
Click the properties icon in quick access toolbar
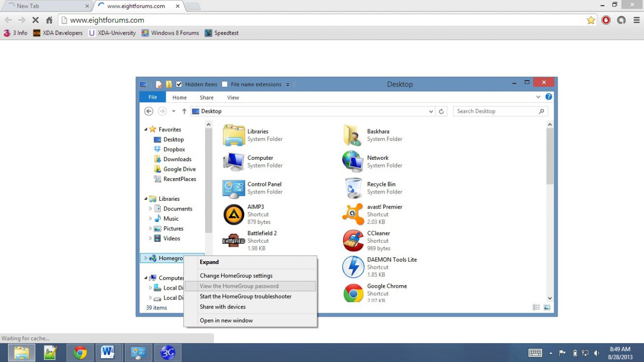pos(158,84)
